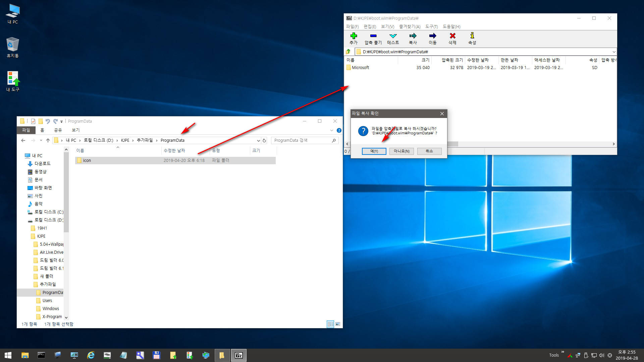Go up one folder level in 7-Zip
This screenshot has width=644, height=362.
click(348, 52)
